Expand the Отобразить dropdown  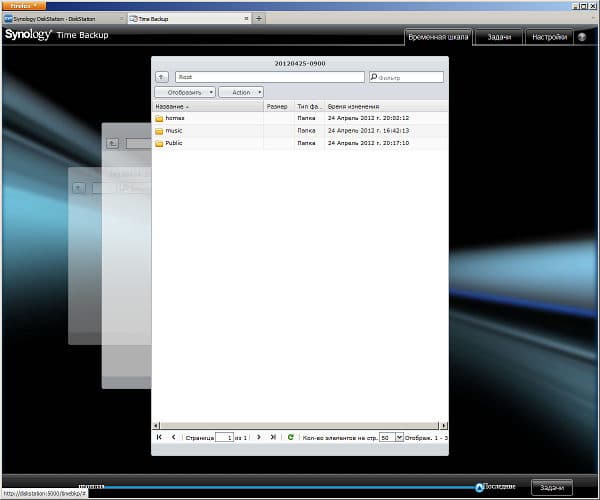coord(185,92)
